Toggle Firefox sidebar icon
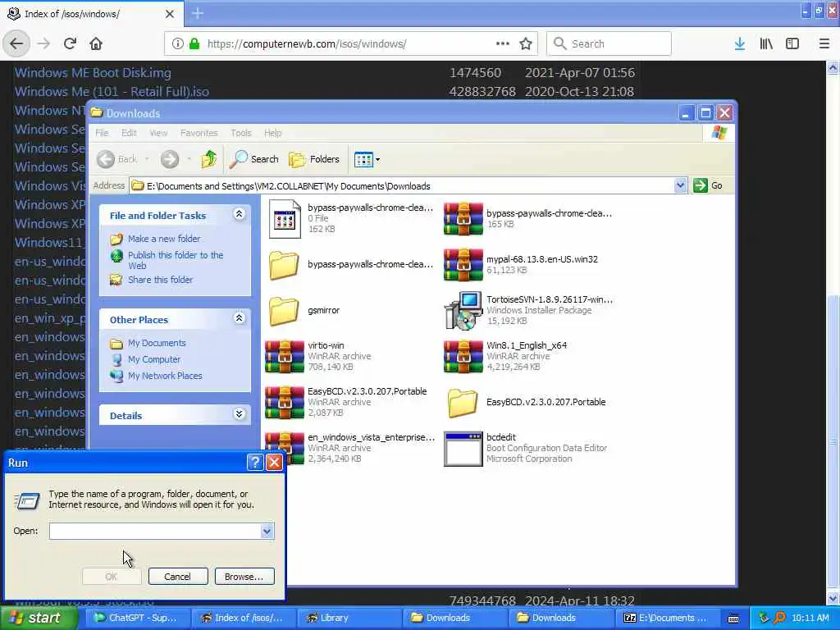The width and height of the screenshot is (840, 630). tap(792, 43)
